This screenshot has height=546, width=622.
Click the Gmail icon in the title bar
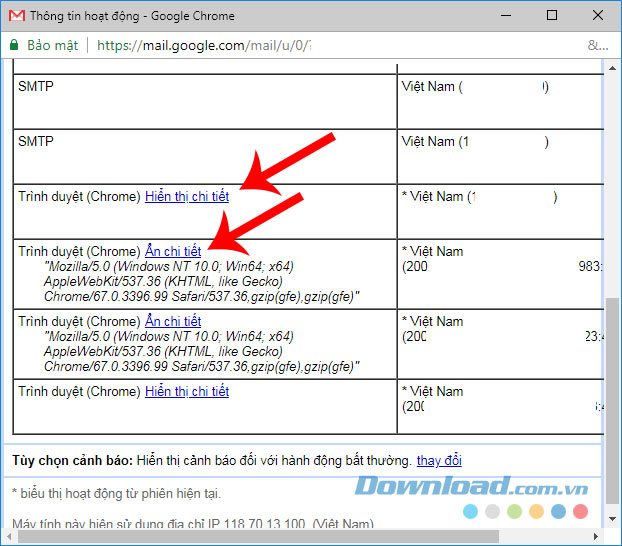tap(15, 16)
